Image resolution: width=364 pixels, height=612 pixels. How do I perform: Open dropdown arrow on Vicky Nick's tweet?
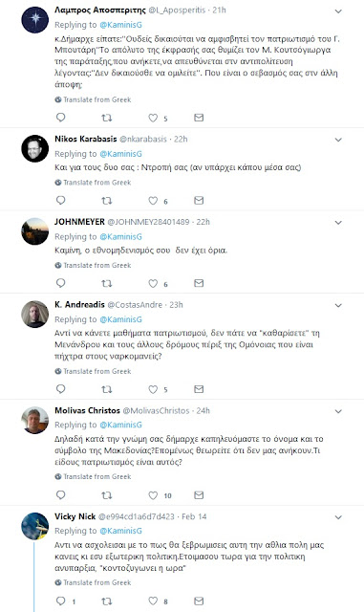338,517
